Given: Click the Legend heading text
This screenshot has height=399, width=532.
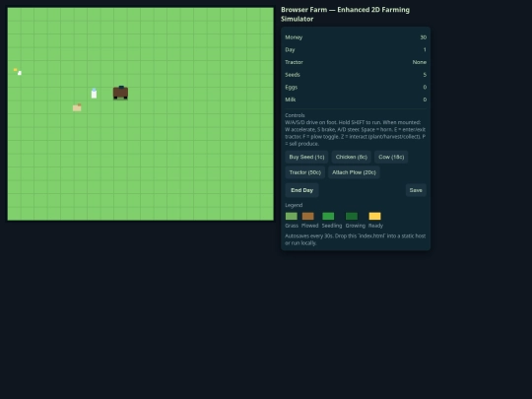Looking at the screenshot, I should click(x=294, y=205).
